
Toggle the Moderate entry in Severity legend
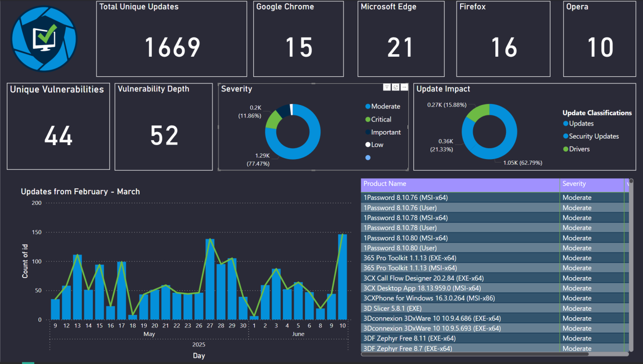383,106
